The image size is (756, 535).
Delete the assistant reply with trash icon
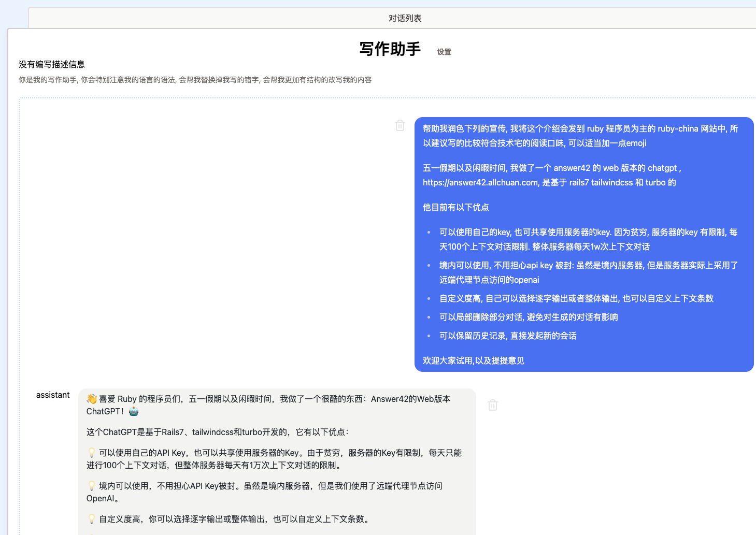[493, 405]
